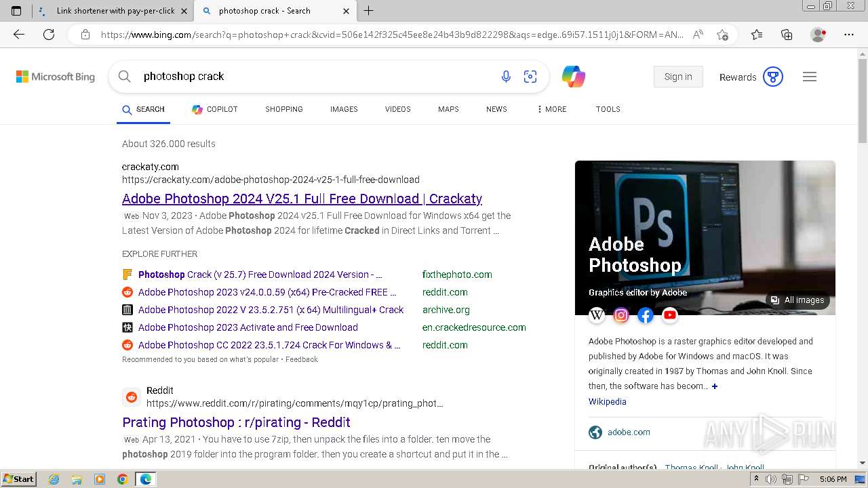Open Adobe Photoshop 2022 V 23.5.2.751 archive link
The height and width of the screenshot is (488, 868).
(x=271, y=310)
